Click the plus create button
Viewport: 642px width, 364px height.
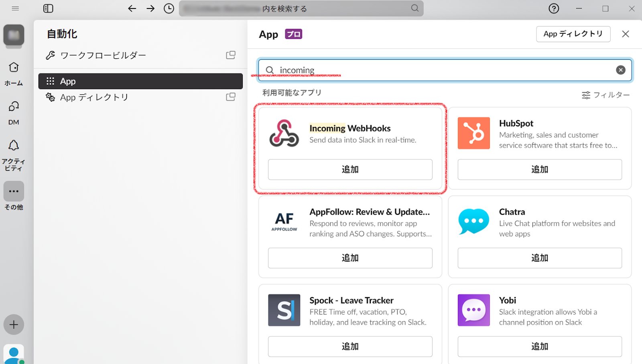tap(14, 324)
